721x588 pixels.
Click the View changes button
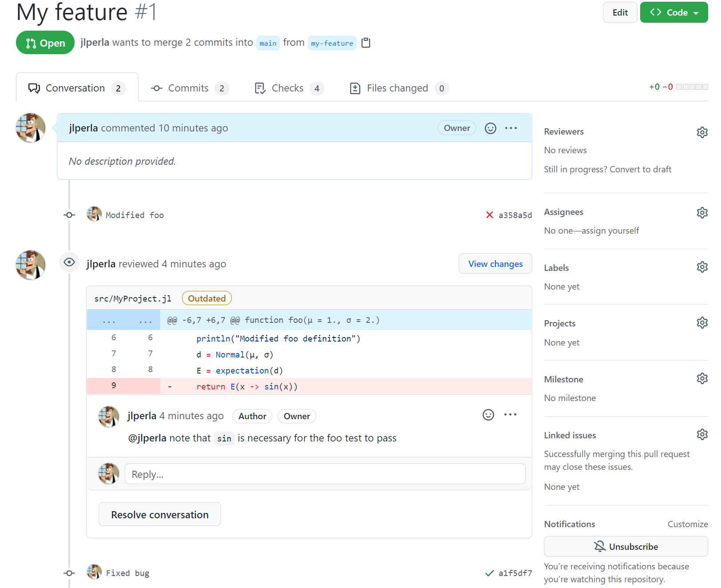pos(495,264)
